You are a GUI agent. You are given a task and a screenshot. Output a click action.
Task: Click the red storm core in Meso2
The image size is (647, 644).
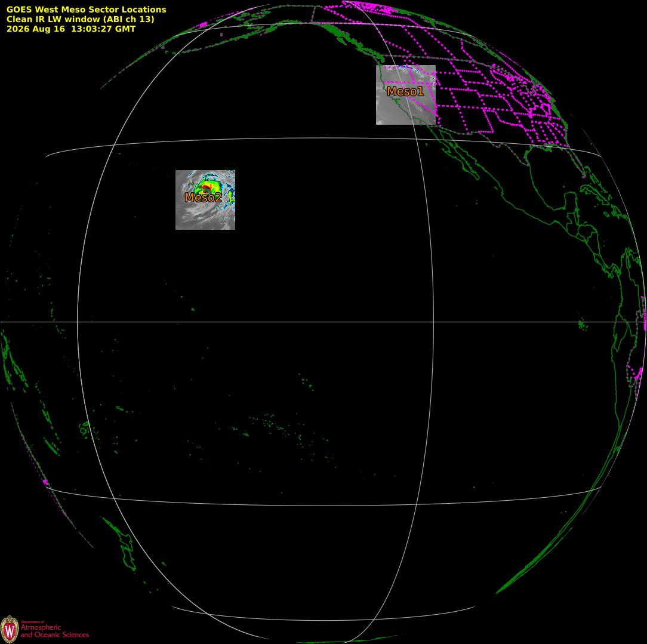point(207,189)
